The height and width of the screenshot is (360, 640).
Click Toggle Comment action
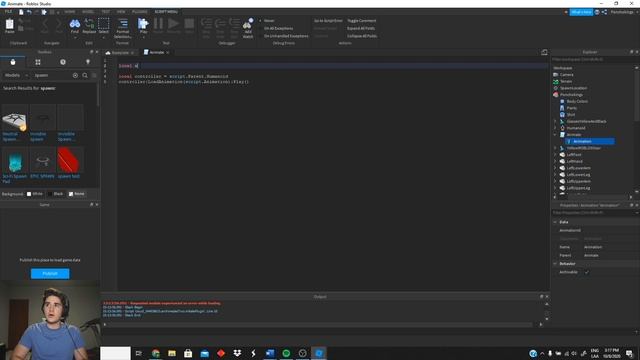pyautogui.click(x=362, y=20)
